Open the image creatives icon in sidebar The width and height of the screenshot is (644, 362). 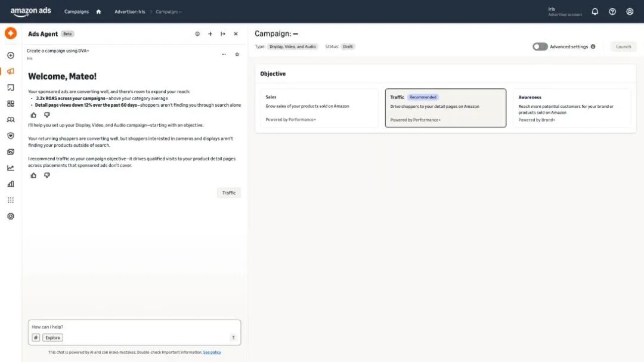tap(11, 151)
